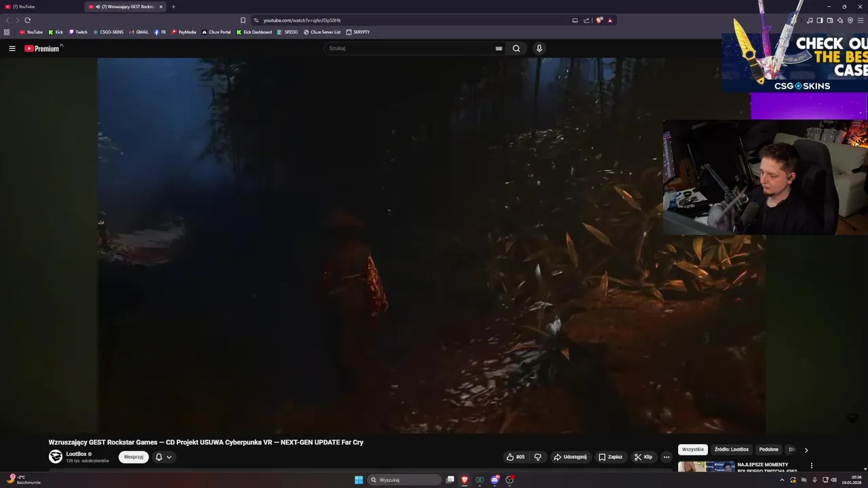The image size is (868, 488).
Task: Reload the page with browser refresh icon
Action: [x=28, y=20]
